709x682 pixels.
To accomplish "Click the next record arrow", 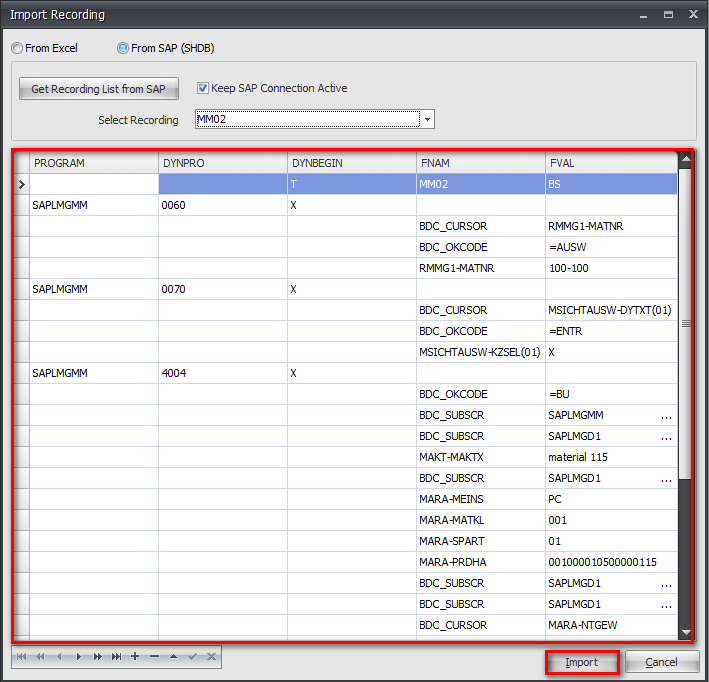I will (79, 657).
